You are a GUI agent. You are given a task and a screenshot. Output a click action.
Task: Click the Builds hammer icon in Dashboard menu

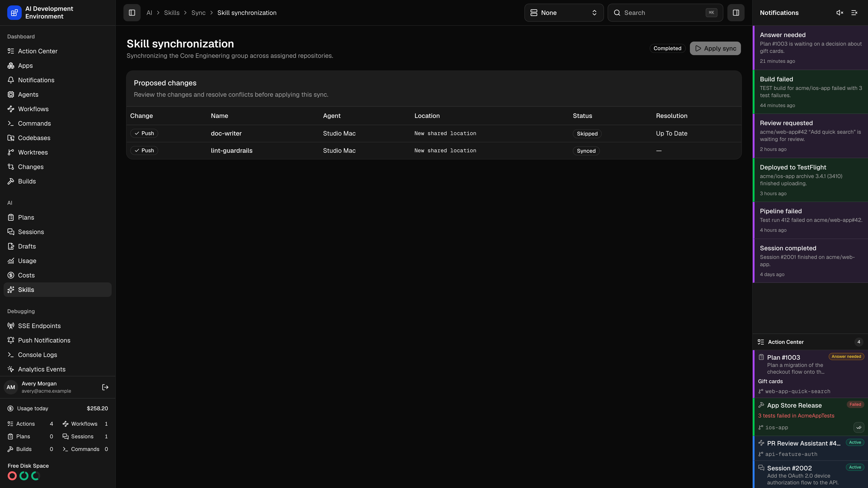pos(11,181)
